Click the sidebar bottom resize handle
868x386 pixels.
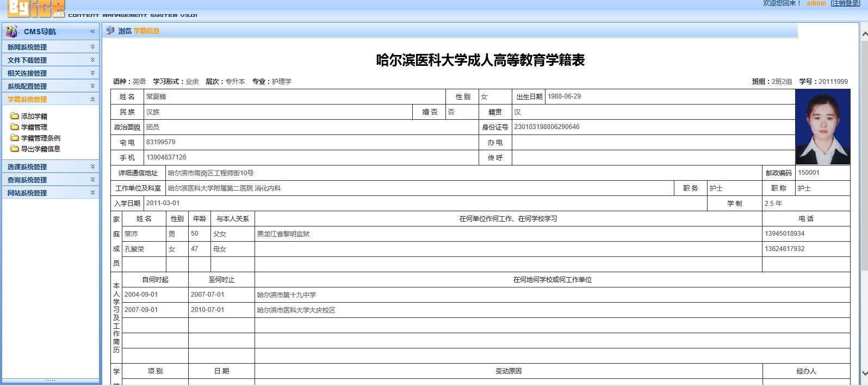51,381
